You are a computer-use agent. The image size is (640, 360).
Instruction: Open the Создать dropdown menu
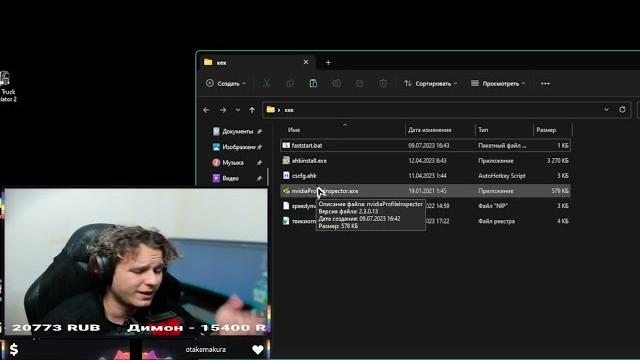(x=226, y=84)
